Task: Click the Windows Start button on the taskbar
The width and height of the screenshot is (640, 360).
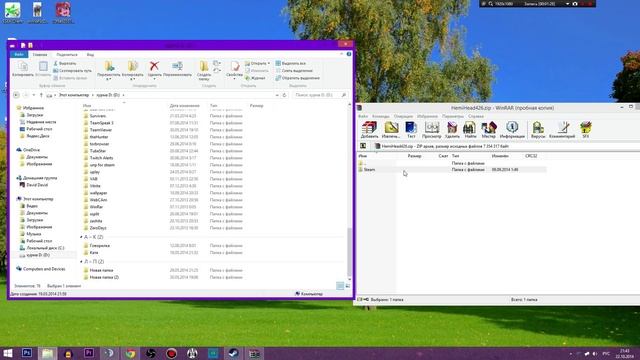Action: tap(7, 353)
